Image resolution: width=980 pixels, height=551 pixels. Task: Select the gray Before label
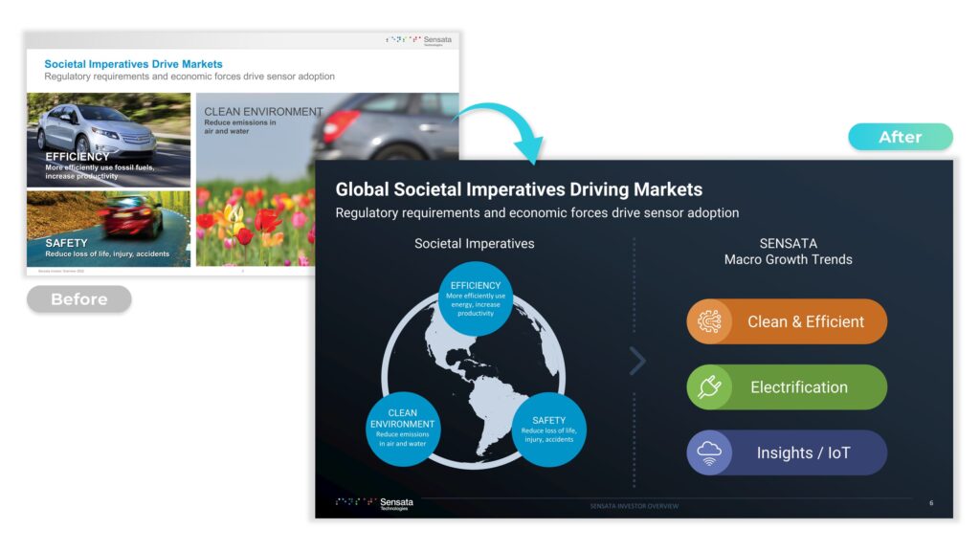78,299
